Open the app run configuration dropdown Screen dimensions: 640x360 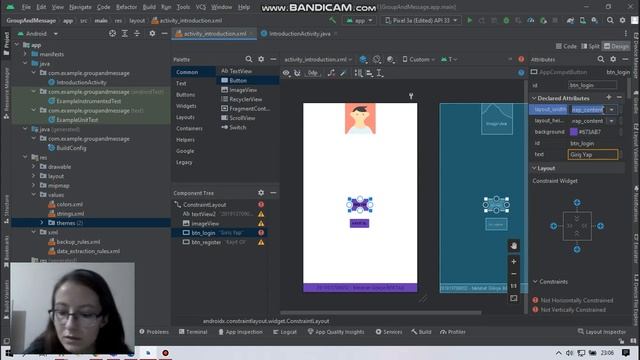click(x=359, y=20)
